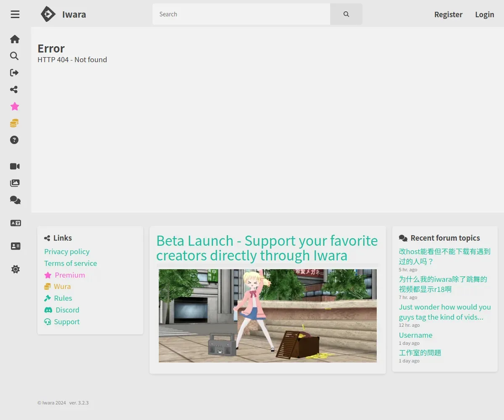Open Videos via the camera sidebar icon
Image resolution: width=504 pixels, height=420 pixels.
(x=15, y=166)
